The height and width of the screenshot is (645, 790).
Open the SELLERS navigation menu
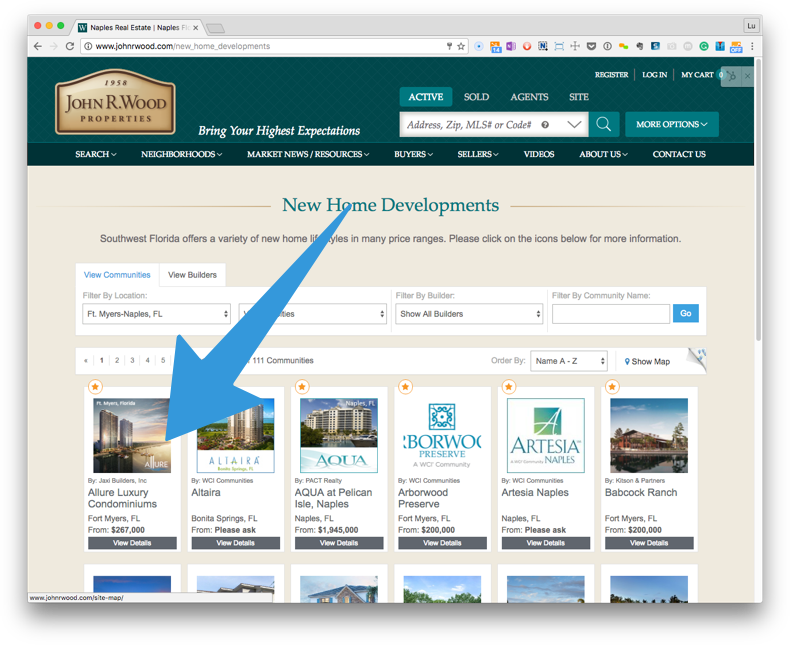click(478, 154)
